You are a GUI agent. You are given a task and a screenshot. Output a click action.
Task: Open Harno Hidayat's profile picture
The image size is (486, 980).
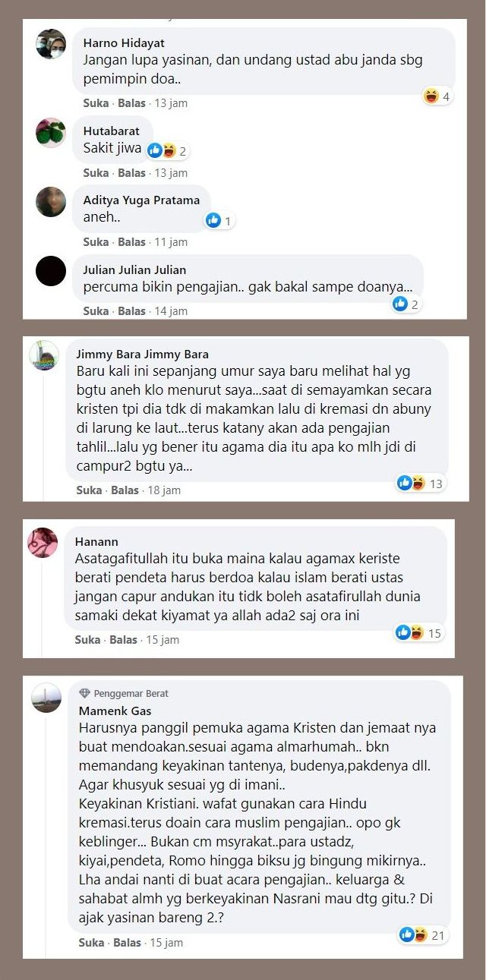click(51, 44)
